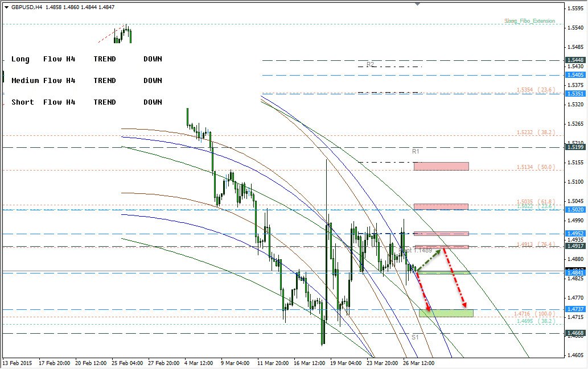Click the 1.4841 current price tag
This screenshot has width=588, height=369.
click(575, 272)
